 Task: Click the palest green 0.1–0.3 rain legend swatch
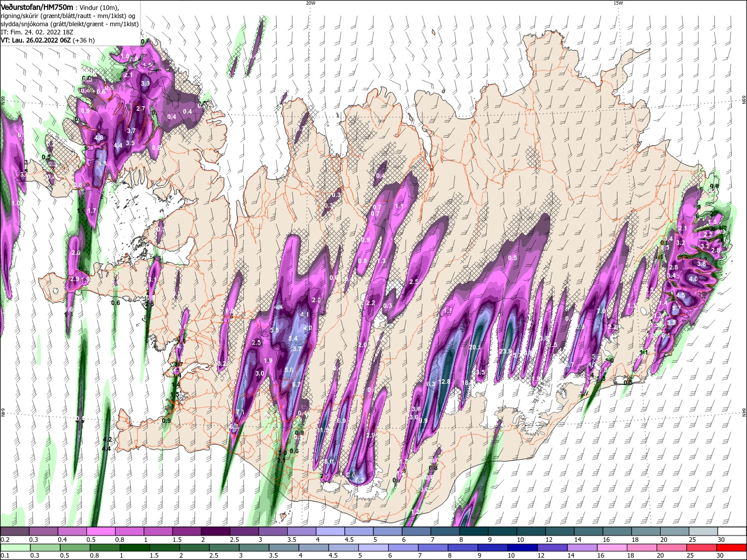pos(15,548)
